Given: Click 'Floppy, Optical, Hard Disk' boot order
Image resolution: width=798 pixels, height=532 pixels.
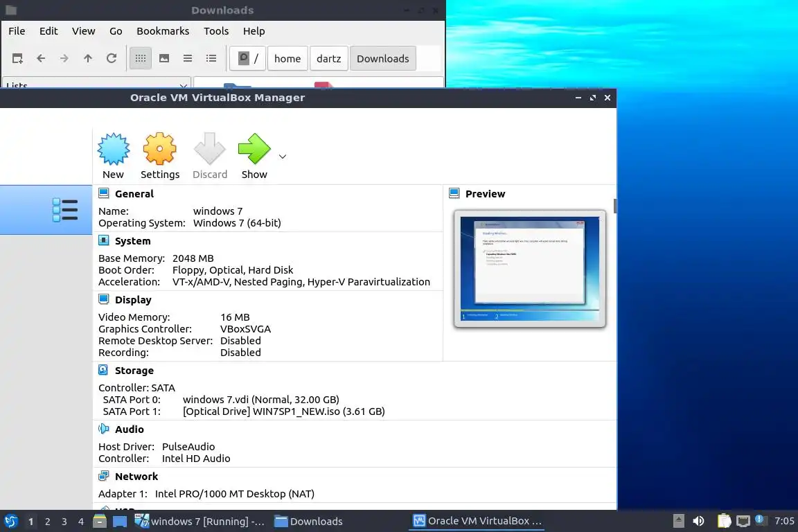Looking at the screenshot, I should pyautogui.click(x=233, y=270).
